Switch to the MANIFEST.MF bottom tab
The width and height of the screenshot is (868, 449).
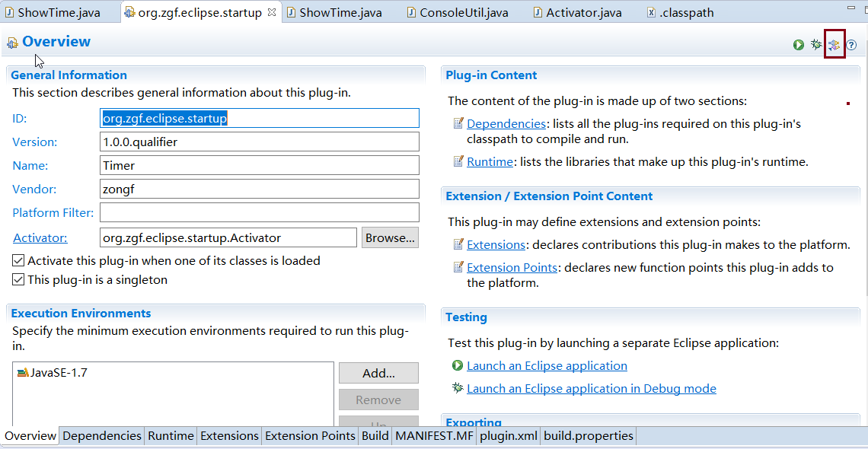click(434, 436)
